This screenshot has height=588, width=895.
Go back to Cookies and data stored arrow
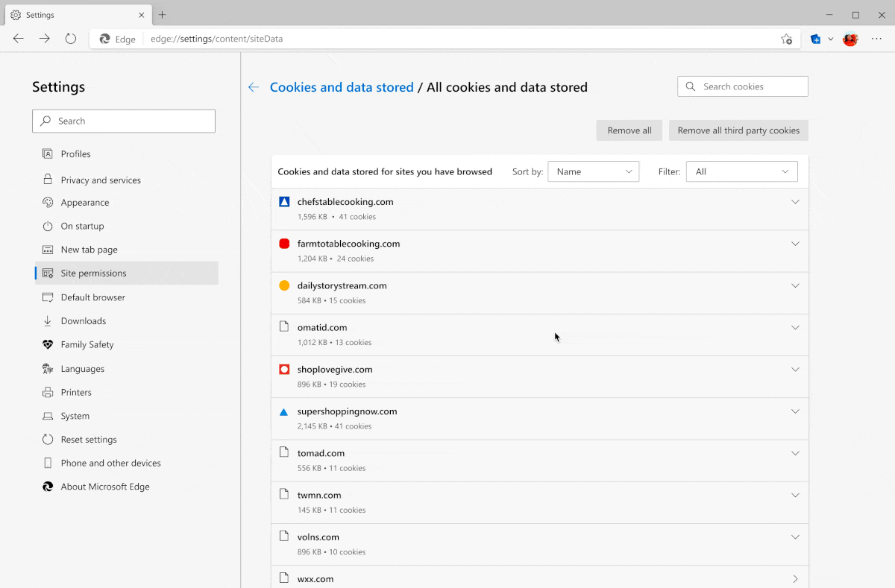click(254, 87)
